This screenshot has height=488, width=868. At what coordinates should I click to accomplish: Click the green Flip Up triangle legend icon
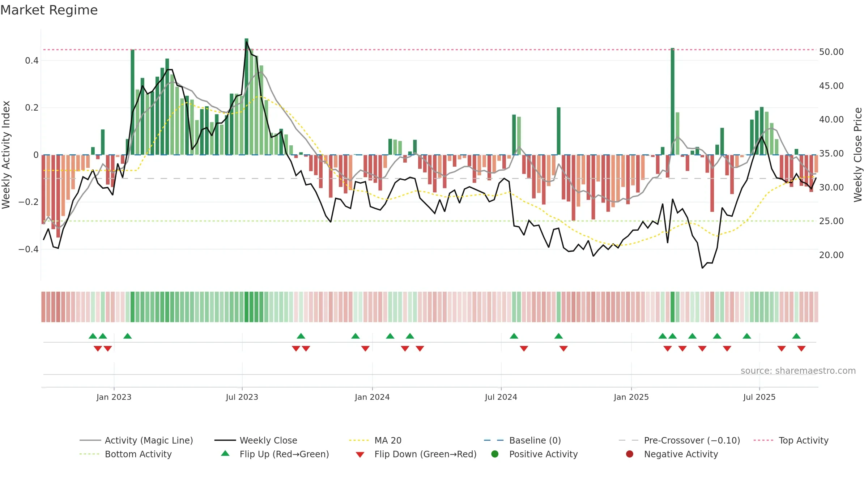tap(225, 453)
